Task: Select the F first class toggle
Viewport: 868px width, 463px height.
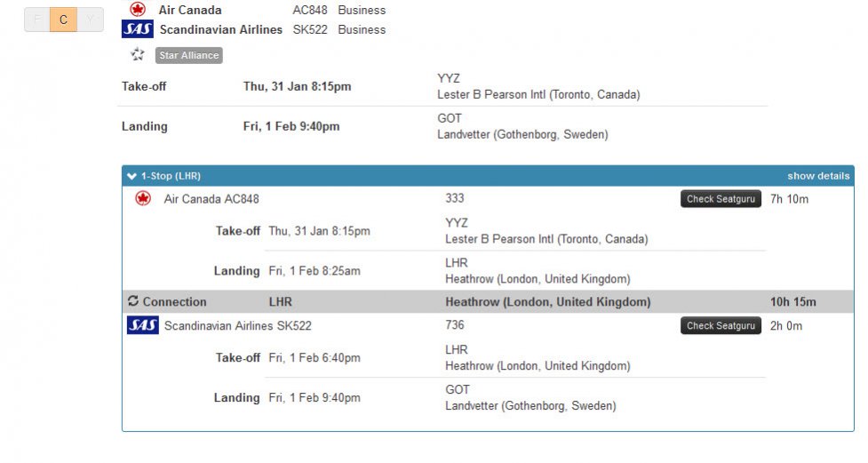Action: click(37, 20)
